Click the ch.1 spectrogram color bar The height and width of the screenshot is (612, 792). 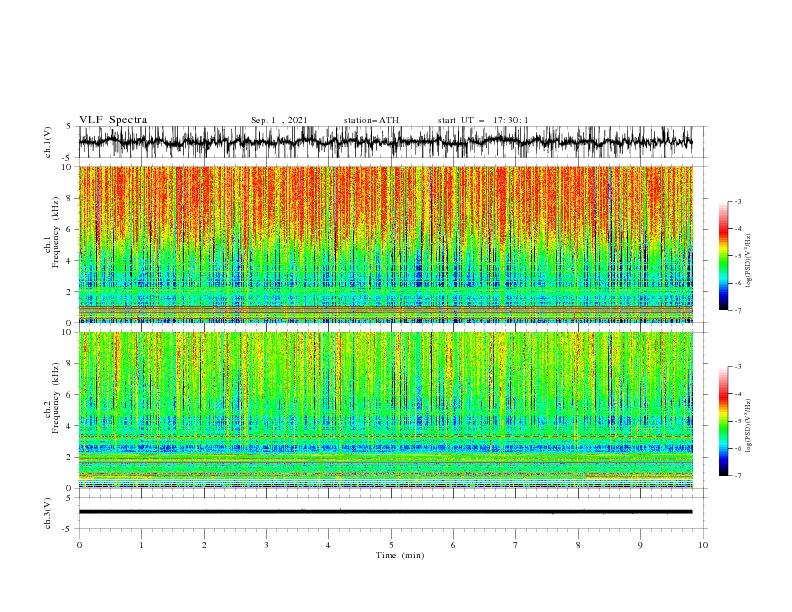(723, 256)
